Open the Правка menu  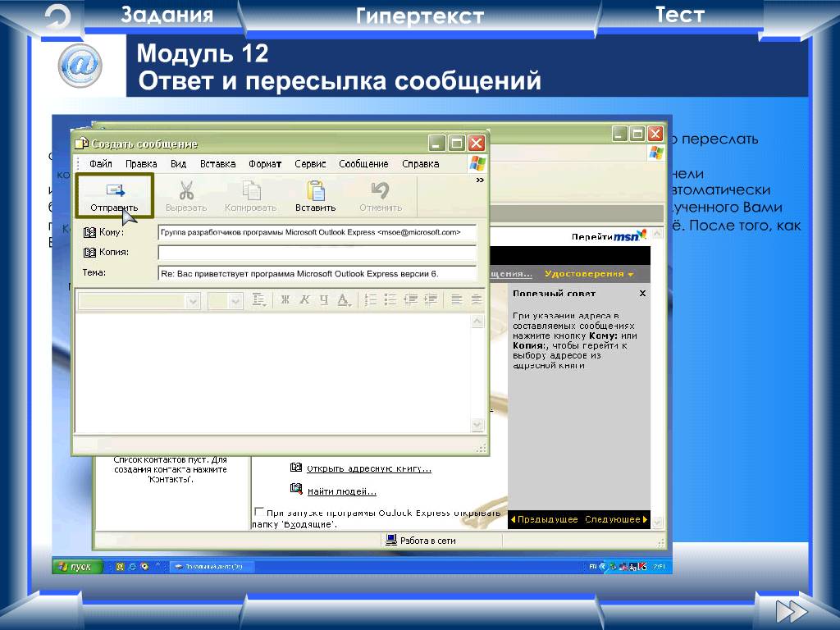tap(141, 164)
